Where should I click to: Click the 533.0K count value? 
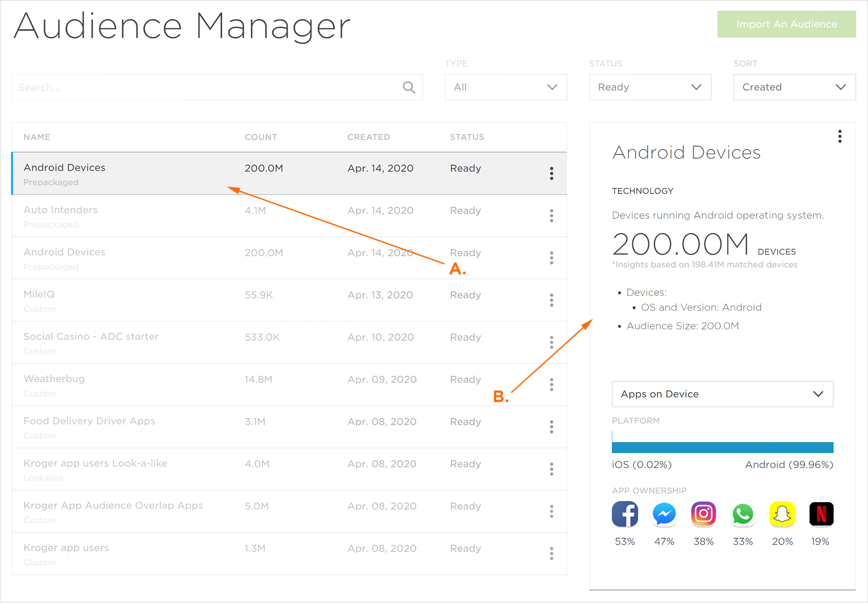(x=262, y=337)
